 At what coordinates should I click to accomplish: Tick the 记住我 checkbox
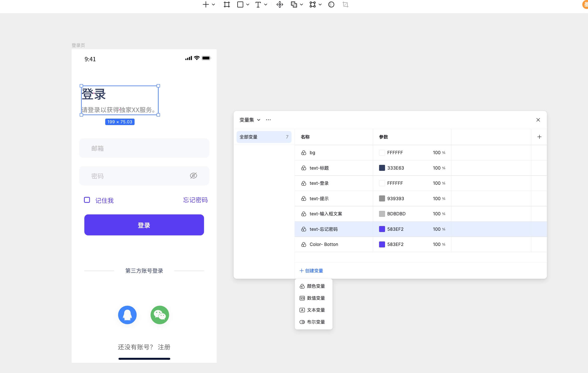click(x=87, y=200)
